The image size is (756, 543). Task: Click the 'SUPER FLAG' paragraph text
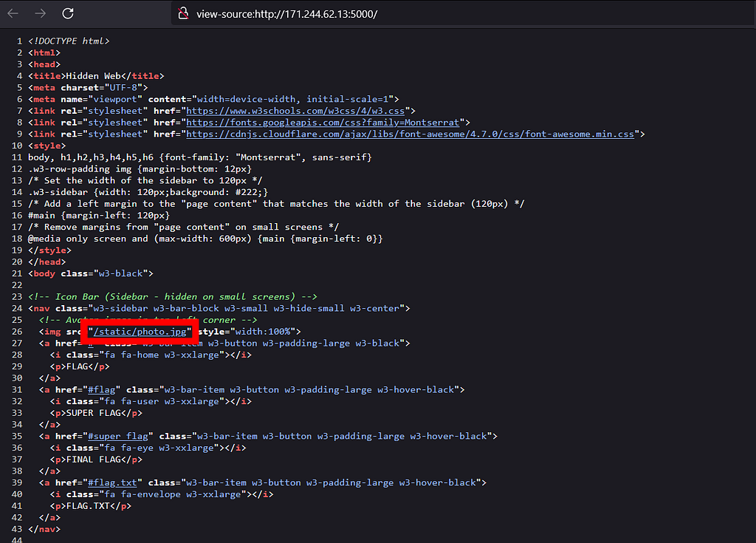click(94, 413)
